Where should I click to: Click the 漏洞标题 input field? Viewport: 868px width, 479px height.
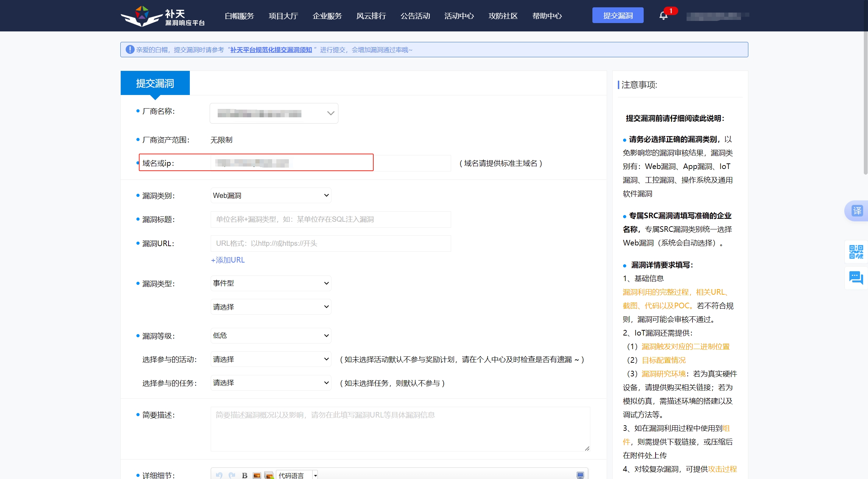[330, 219]
